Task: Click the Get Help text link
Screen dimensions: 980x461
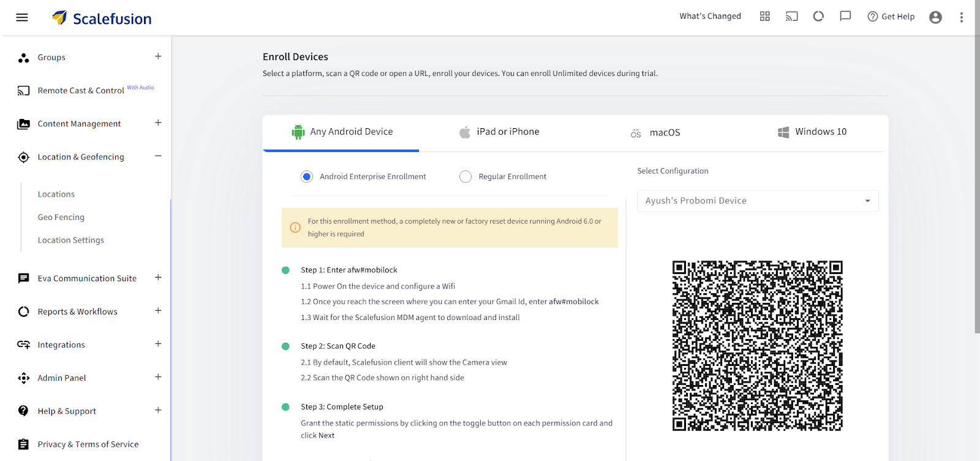Action: coord(898,17)
